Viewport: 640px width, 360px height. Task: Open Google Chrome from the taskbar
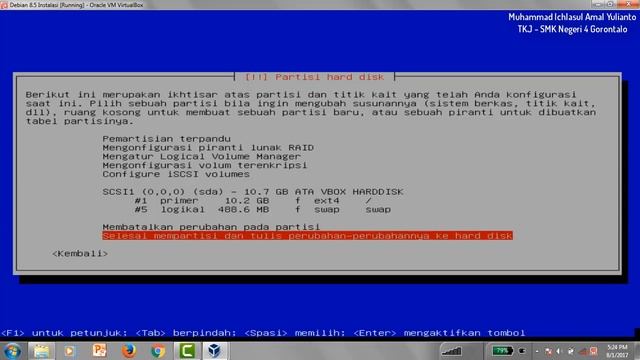[158, 351]
